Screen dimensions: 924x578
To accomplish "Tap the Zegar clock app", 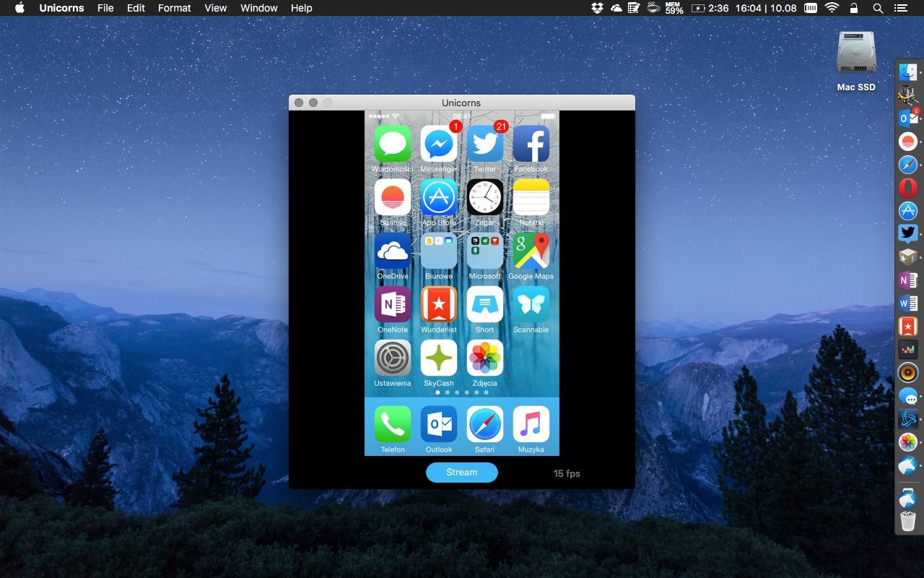I will (x=485, y=197).
